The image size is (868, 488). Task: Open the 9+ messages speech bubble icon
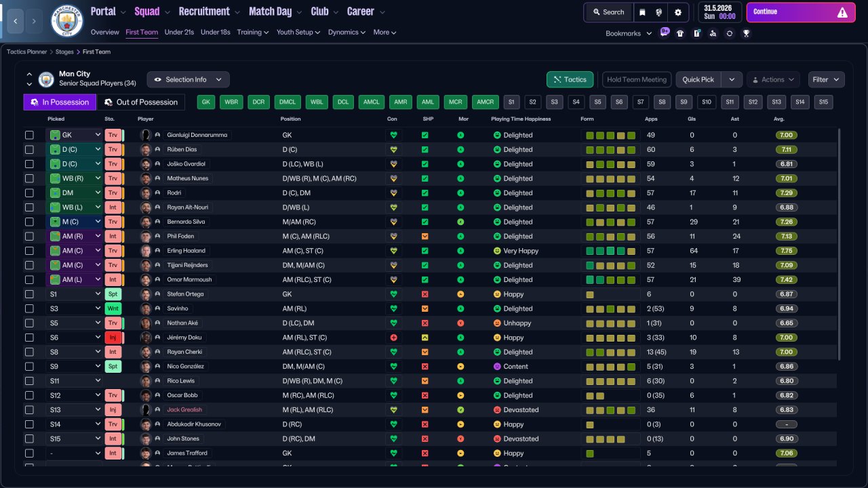click(665, 32)
